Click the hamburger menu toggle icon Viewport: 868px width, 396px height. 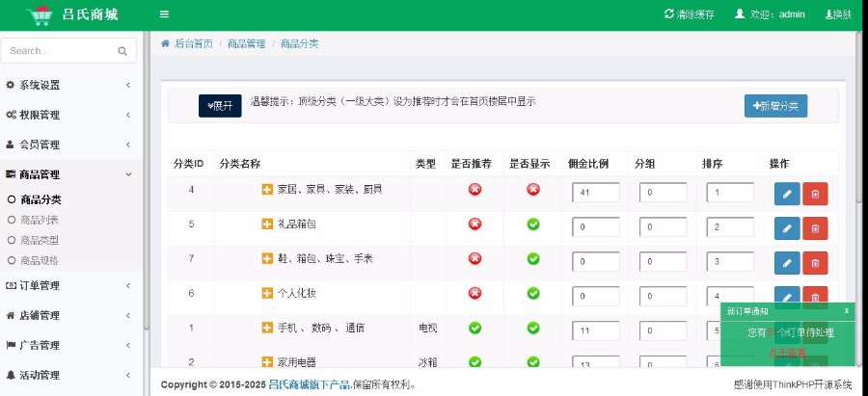[164, 14]
